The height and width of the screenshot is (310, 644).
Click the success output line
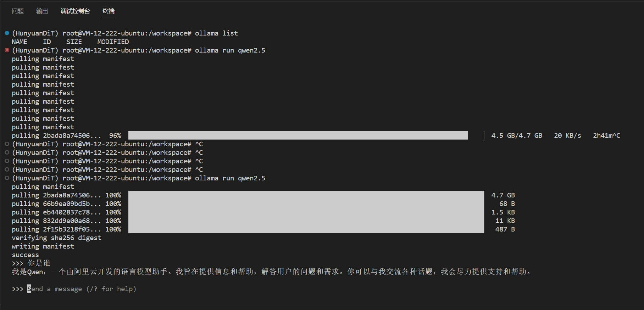[x=25, y=255]
